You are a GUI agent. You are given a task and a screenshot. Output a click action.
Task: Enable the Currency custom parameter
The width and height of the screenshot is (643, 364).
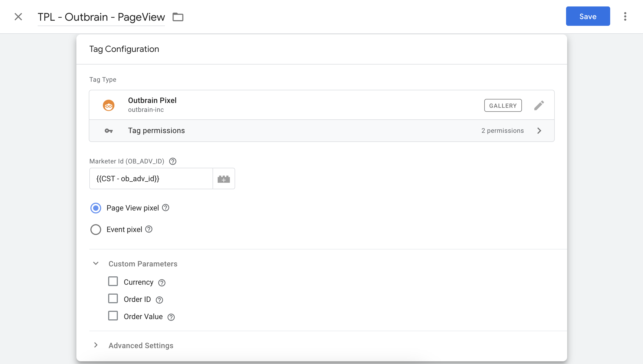point(113,281)
